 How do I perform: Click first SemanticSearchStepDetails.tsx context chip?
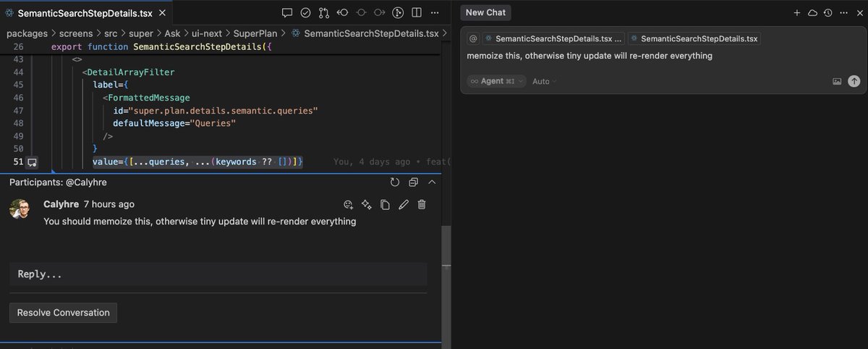point(553,39)
